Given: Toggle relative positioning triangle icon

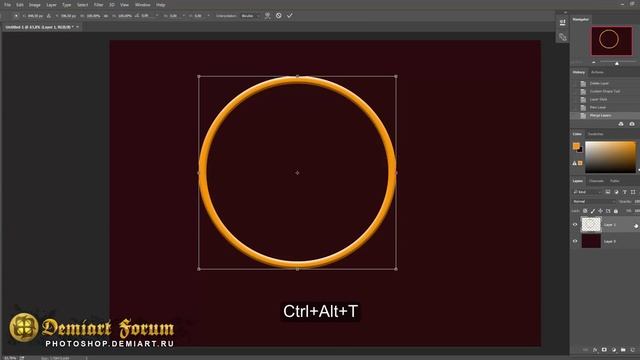Looking at the screenshot, I should click(x=49, y=16).
